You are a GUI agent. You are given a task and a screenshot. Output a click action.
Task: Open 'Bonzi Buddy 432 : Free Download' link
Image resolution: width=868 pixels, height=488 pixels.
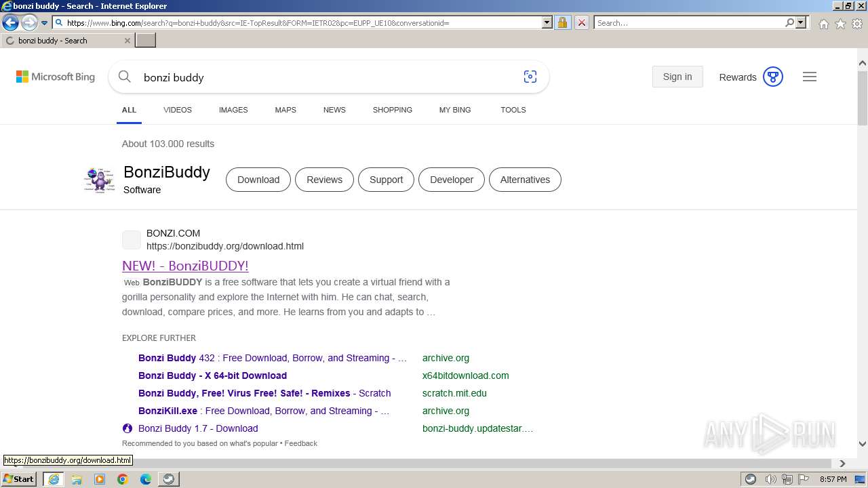[x=273, y=358]
